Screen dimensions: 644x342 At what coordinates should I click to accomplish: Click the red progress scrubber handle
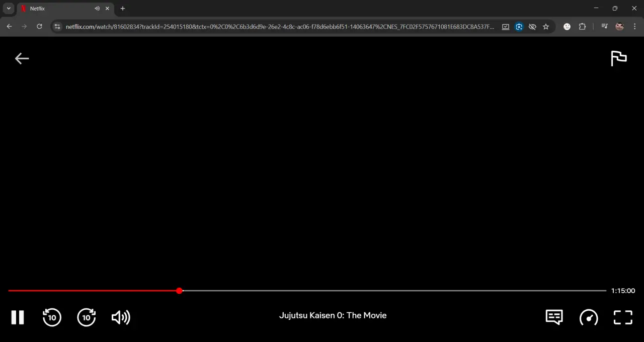(x=180, y=291)
